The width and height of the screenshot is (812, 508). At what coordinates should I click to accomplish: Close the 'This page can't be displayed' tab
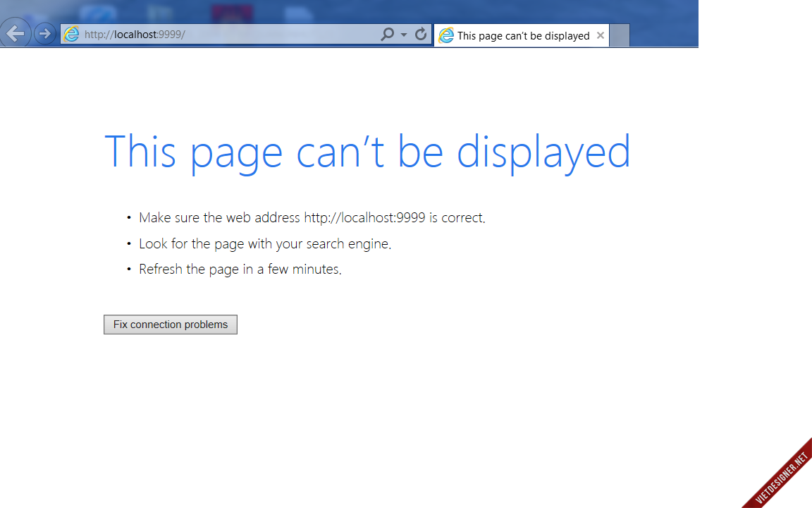(x=601, y=35)
